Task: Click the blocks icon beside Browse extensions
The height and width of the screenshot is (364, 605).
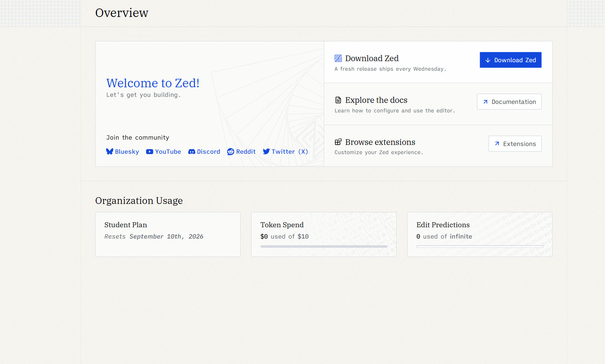Action: (x=338, y=142)
